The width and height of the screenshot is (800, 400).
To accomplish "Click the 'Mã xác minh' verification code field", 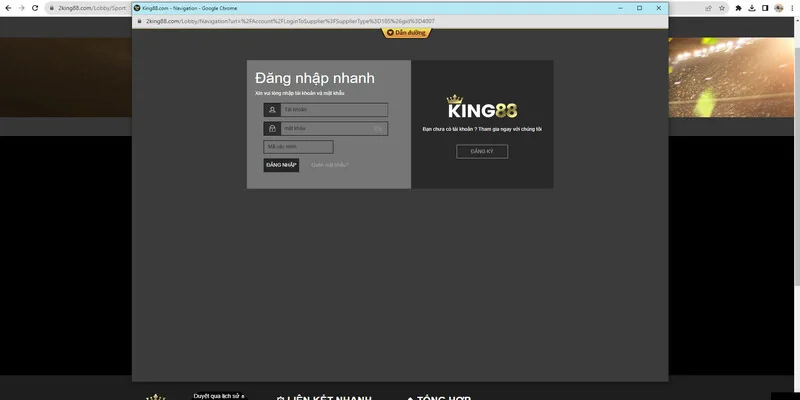I will coord(298,147).
